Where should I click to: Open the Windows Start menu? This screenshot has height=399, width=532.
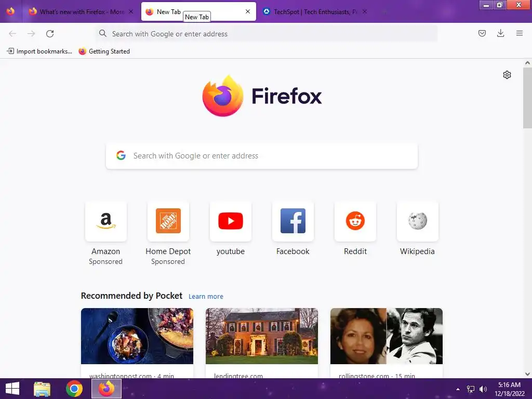[x=12, y=389]
